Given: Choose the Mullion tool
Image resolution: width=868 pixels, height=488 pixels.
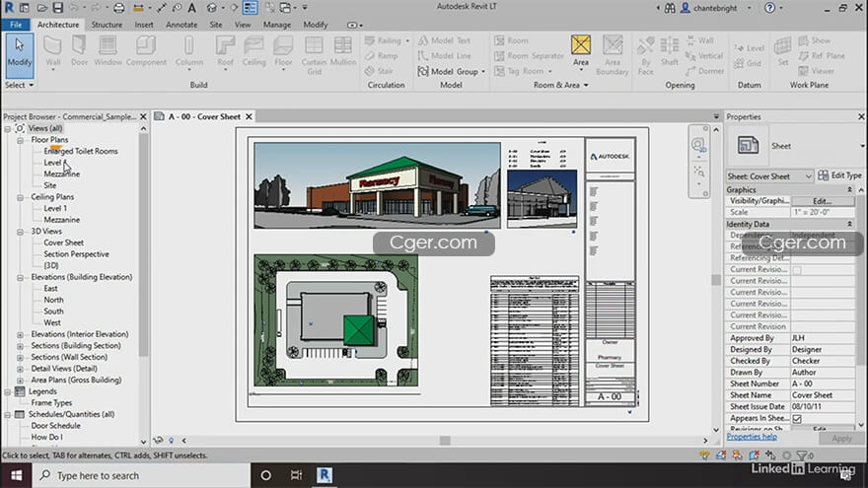Looking at the screenshot, I should (x=342, y=52).
